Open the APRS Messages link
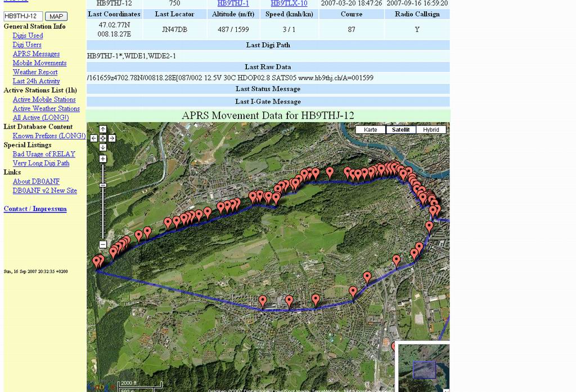 pyautogui.click(x=36, y=54)
